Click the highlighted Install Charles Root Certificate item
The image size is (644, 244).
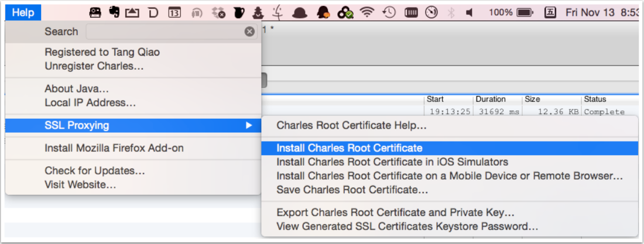(450, 148)
